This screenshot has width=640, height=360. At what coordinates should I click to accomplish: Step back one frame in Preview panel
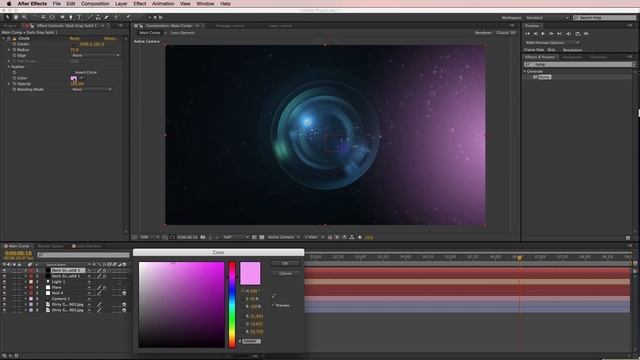click(535, 33)
